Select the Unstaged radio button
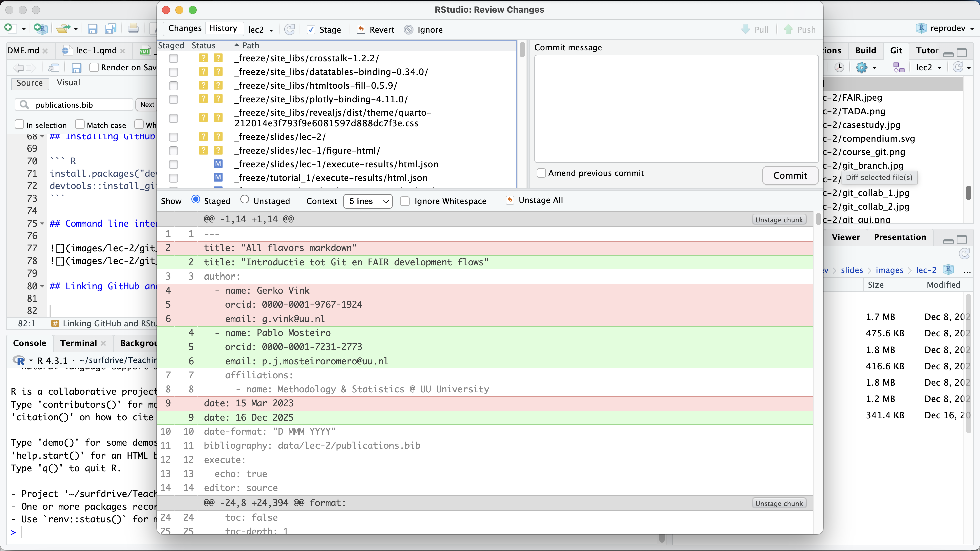This screenshot has height=551, width=980. coord(245,200)
